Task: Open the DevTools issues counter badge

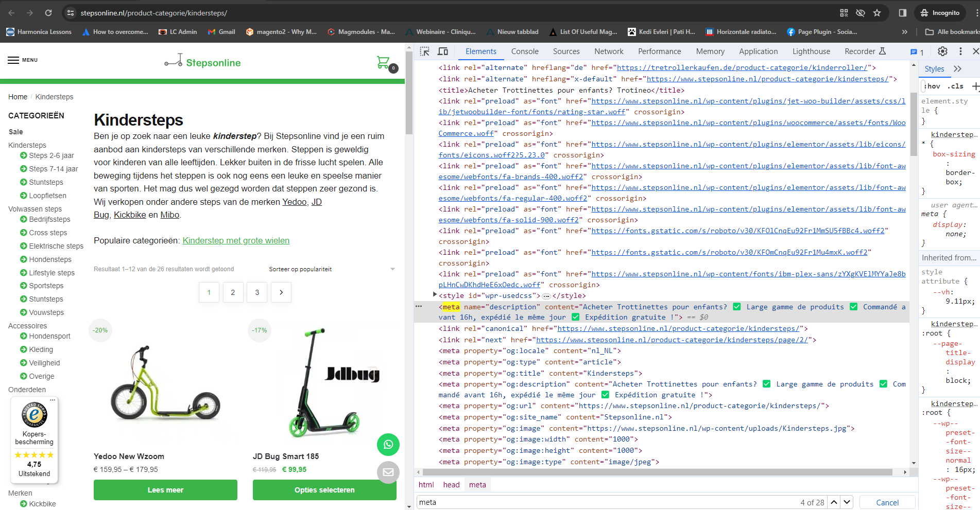Action: coord(917,52)
